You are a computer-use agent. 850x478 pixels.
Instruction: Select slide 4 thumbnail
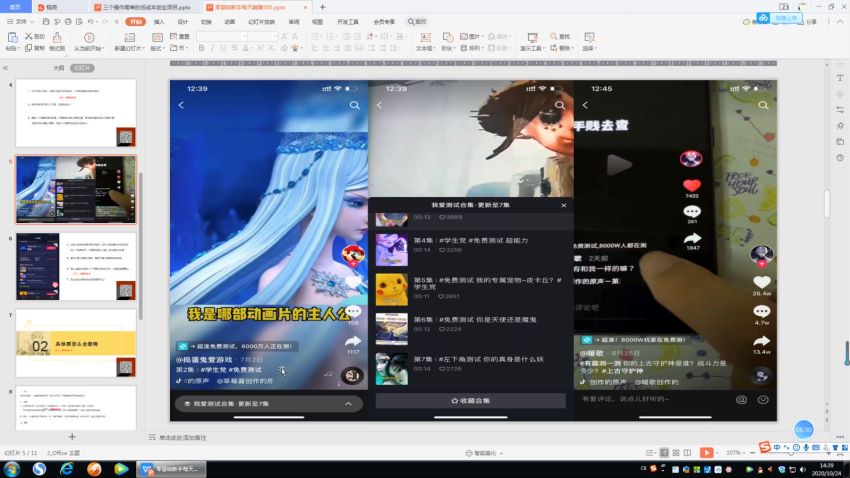coord(76,113)
